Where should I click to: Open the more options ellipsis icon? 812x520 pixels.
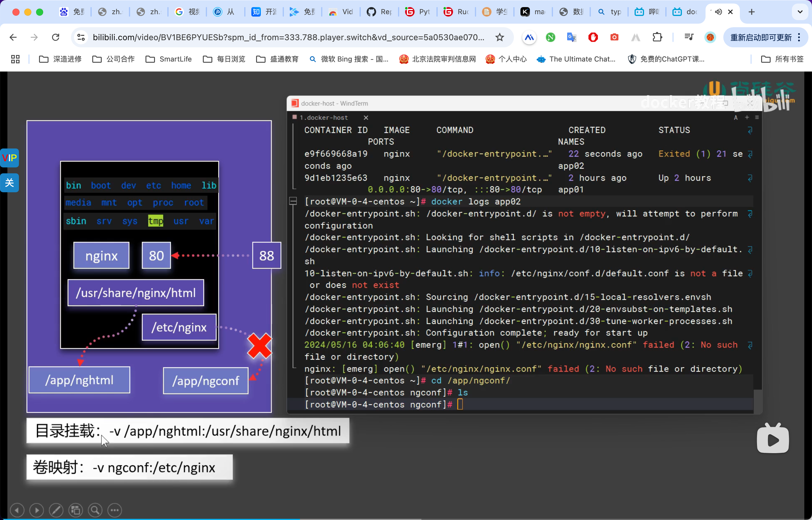[115, 510]
